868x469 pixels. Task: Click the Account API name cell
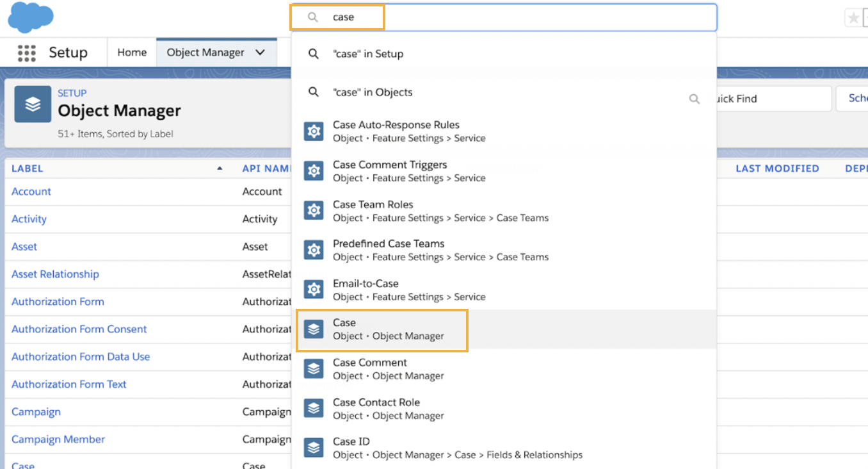262,192
